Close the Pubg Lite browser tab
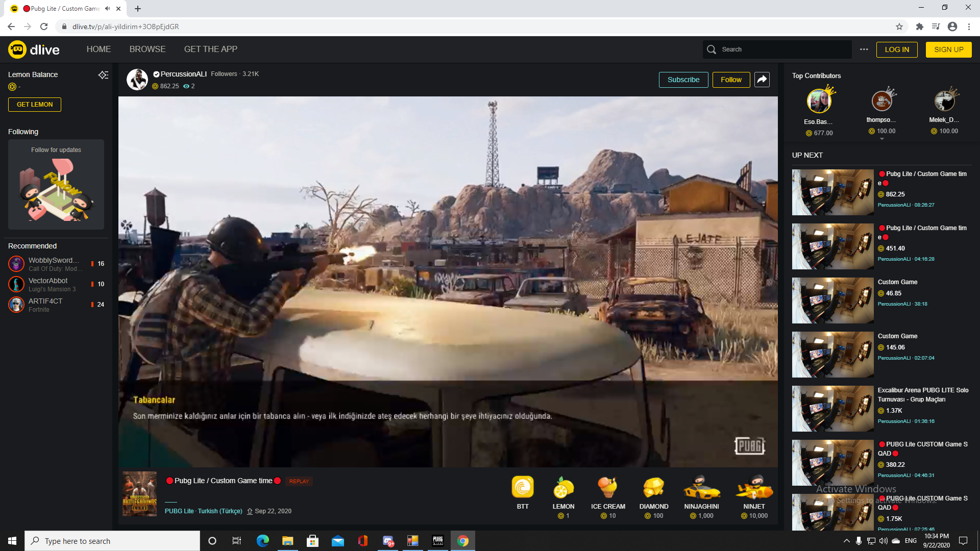The width and height of the screenshot is (980, 551). 118,9
